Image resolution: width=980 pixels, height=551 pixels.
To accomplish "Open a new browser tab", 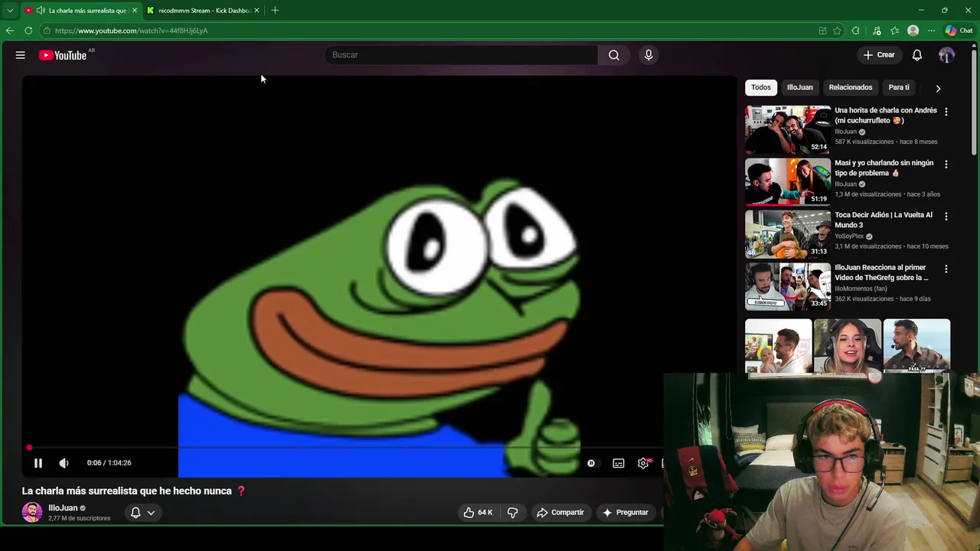I will (275, 11).
